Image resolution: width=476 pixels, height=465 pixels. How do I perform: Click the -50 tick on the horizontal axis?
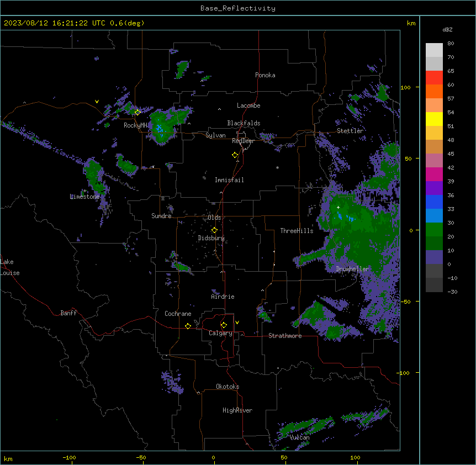pyautogui.click(x=141, y=458)
